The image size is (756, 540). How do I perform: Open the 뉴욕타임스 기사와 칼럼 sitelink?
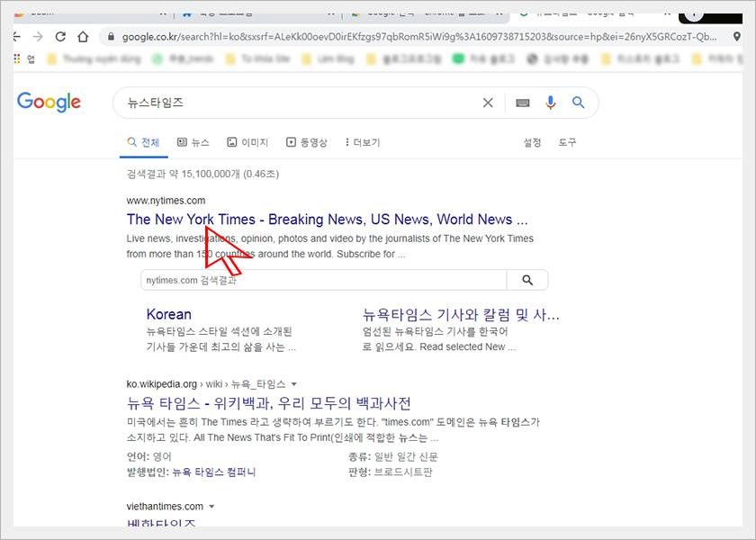pos(461,315)
